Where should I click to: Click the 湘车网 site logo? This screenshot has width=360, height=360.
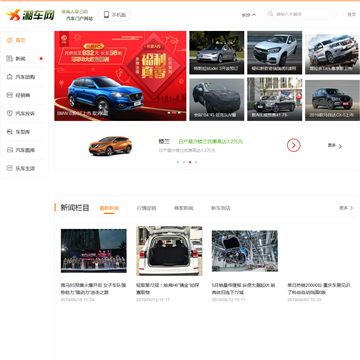[x=30, y=15]
